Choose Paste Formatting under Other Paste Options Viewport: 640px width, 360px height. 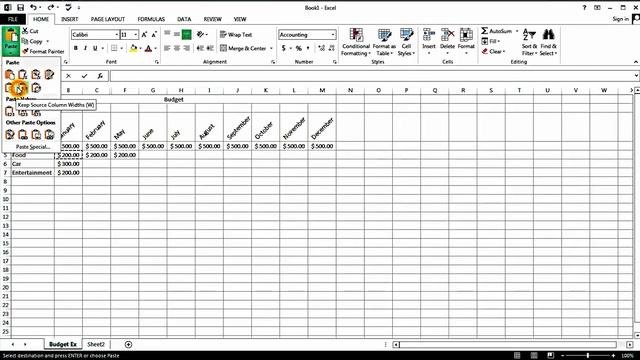[10, 134]
